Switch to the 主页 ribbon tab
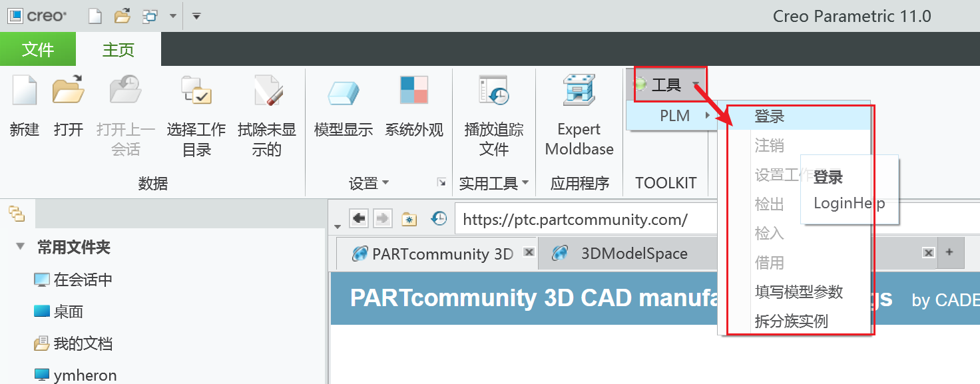The height and width of the screenshot is (384, 980). 119,49
